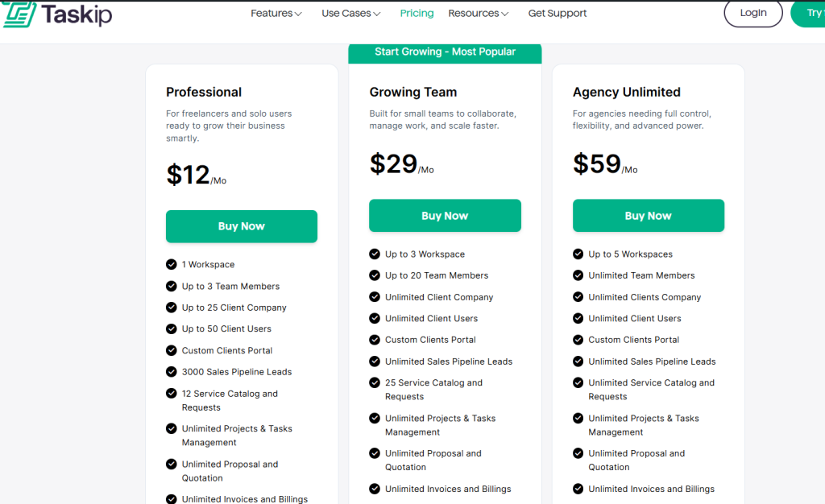
Task: Expand the Features dropdown menu
Action: (x=276, y=14)
